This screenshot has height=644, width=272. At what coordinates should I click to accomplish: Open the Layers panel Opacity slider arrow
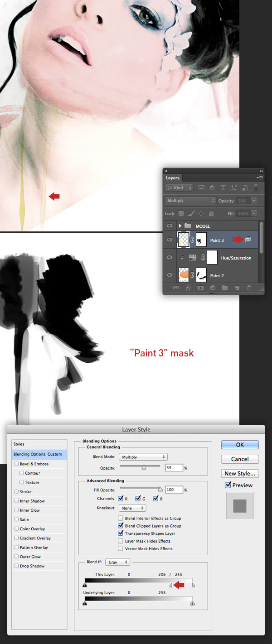click(254, 201)
